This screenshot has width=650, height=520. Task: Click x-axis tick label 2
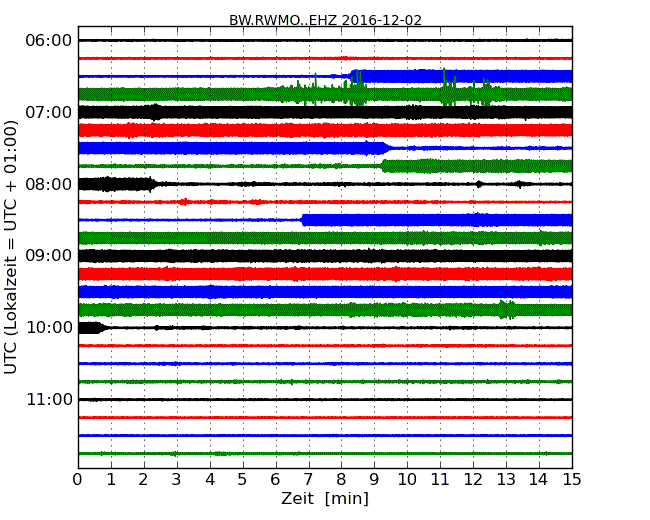[x=143, y=480]
